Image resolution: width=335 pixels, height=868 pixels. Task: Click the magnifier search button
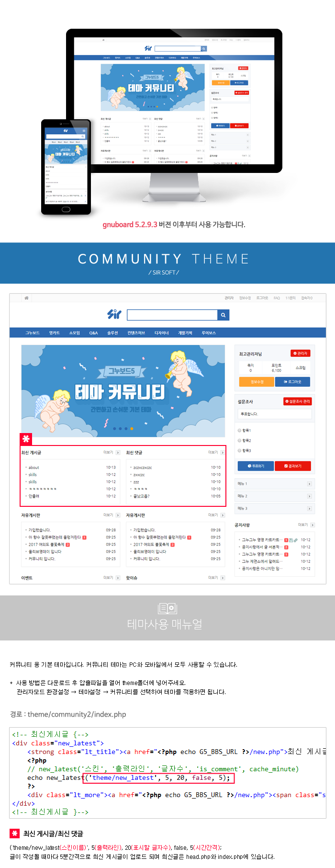pos(223,315)
